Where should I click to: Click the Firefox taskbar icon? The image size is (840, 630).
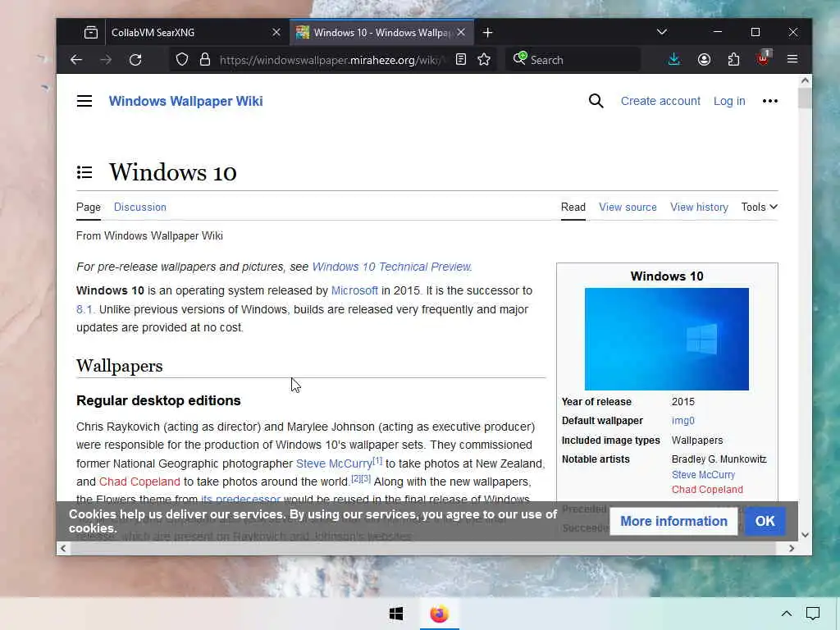(x=440, y=614)
